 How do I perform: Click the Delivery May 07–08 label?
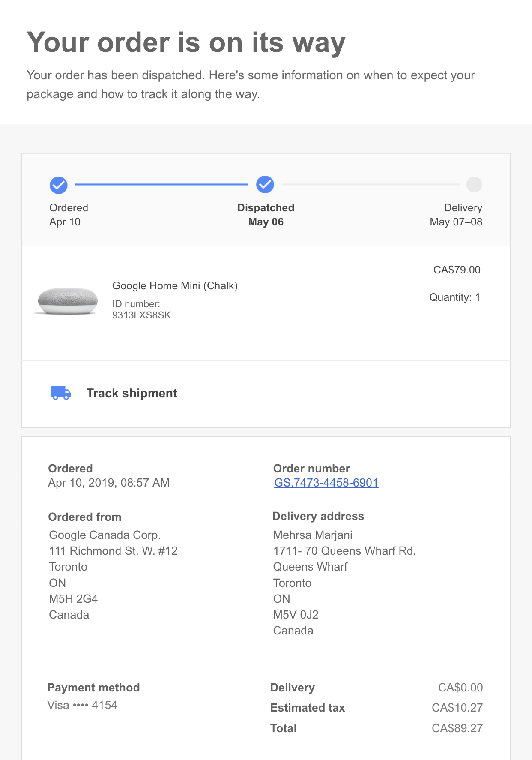tap(456, 215)
